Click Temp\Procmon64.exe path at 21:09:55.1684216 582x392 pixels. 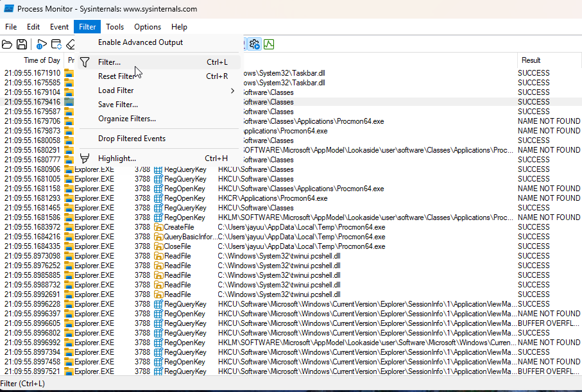tap(302, 237)
